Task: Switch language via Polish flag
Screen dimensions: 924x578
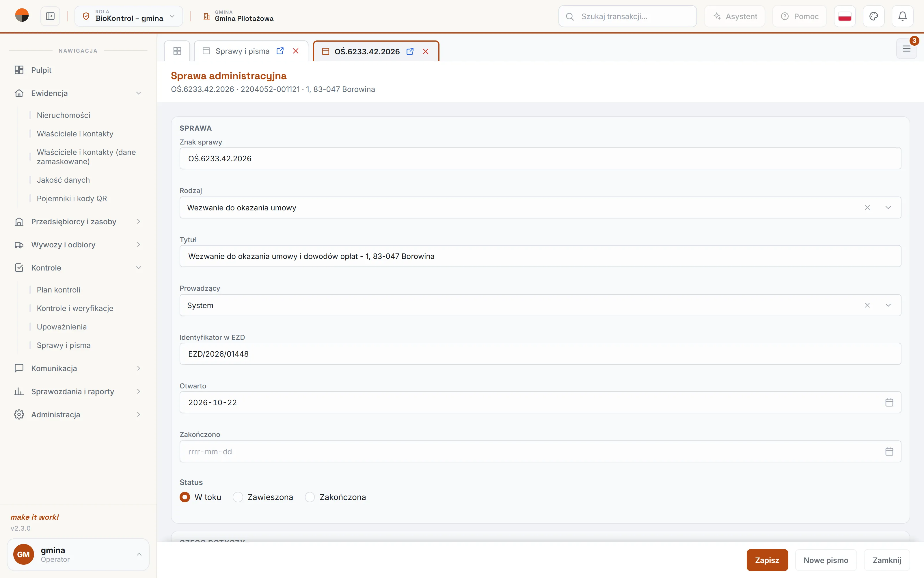Action: pyautogui.click(x=845, y=16)
